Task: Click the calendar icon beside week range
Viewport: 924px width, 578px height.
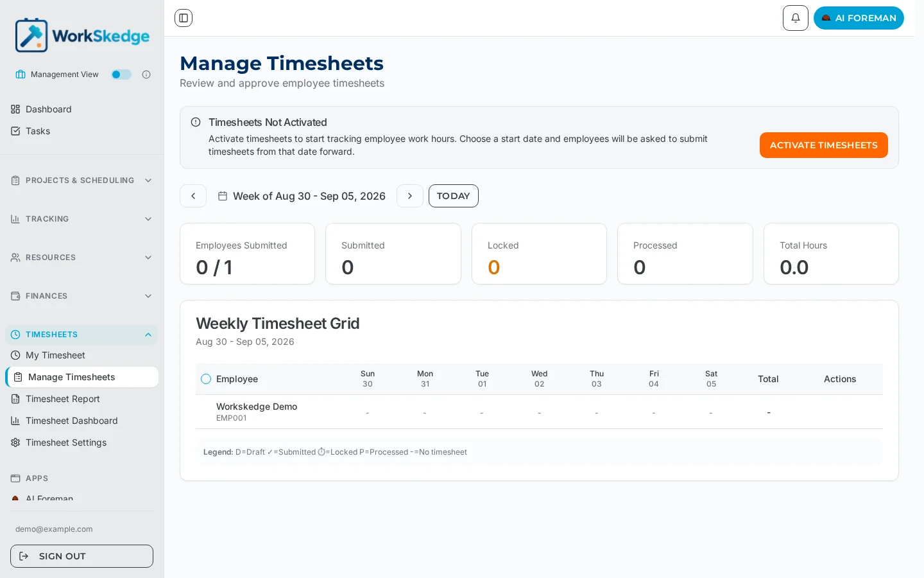Action: pos(223,196)
